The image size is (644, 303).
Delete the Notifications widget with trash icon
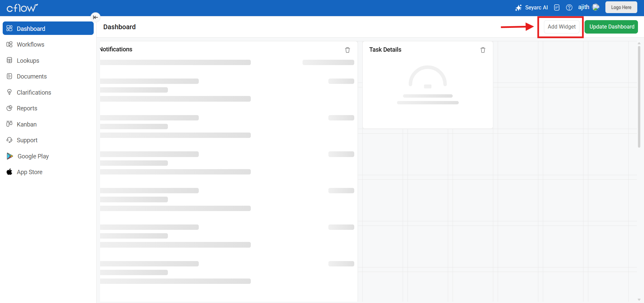348,50
